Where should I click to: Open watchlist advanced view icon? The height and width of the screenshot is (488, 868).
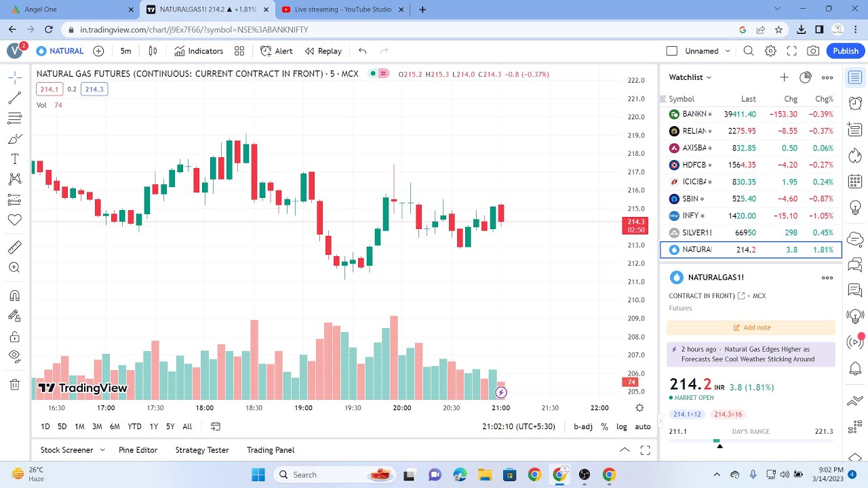[806, 77]
